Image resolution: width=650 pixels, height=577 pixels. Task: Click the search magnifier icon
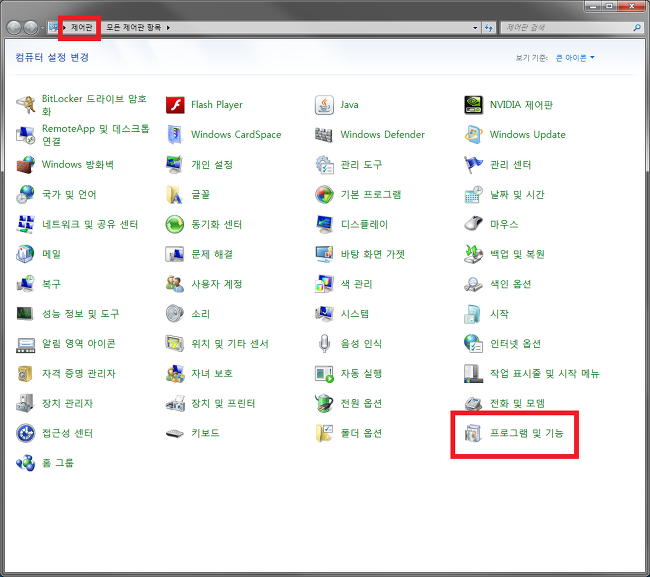[x=637, y=28]
